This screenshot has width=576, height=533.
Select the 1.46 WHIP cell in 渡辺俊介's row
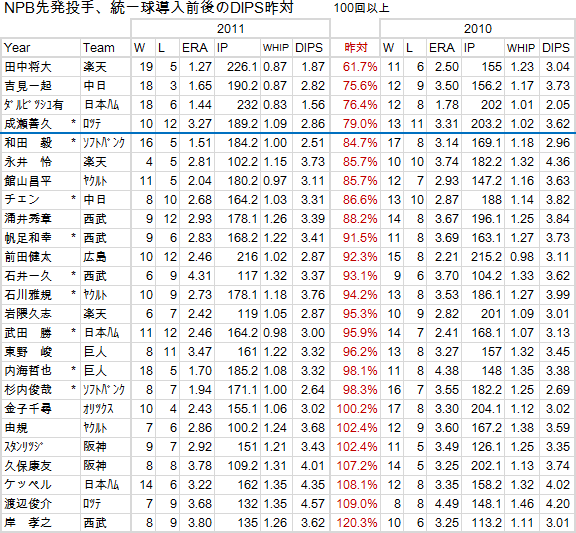pyautogui.click(x=522, y=504)
